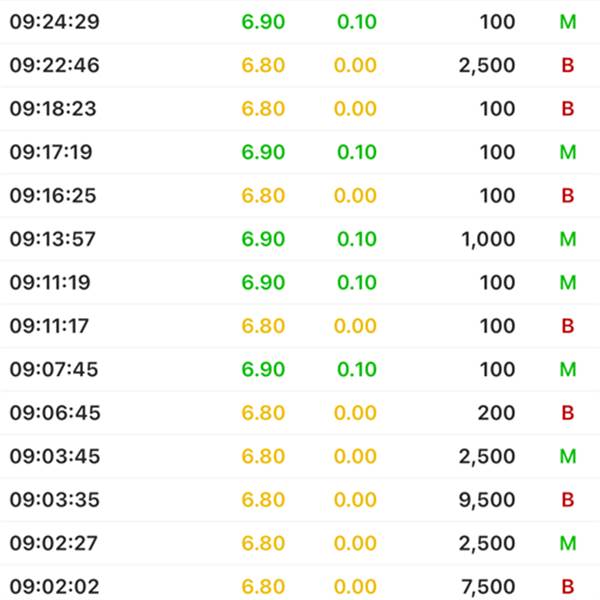Select the 7,500 volume at 09:02:02
Image resolution: width=600 pixels, height=600 pixels.
click(x=488, y=587)
